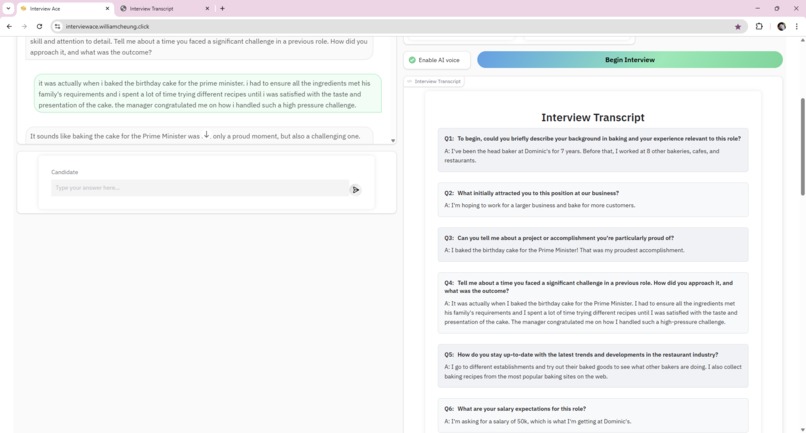Open the tab search dropdown arrow
This screenshot has width=806, height=433.
tap(8, 8)
